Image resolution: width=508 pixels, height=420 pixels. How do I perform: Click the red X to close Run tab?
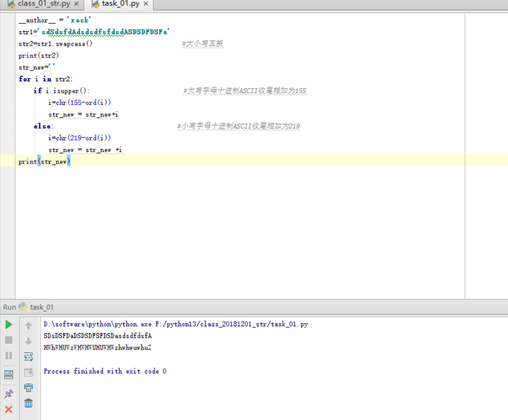pos(8,410)
